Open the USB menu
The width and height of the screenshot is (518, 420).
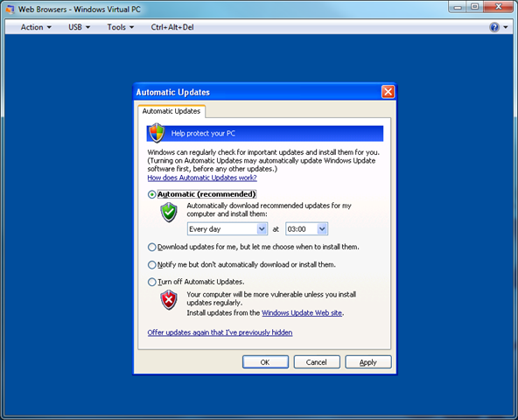[x=79, y=27]
